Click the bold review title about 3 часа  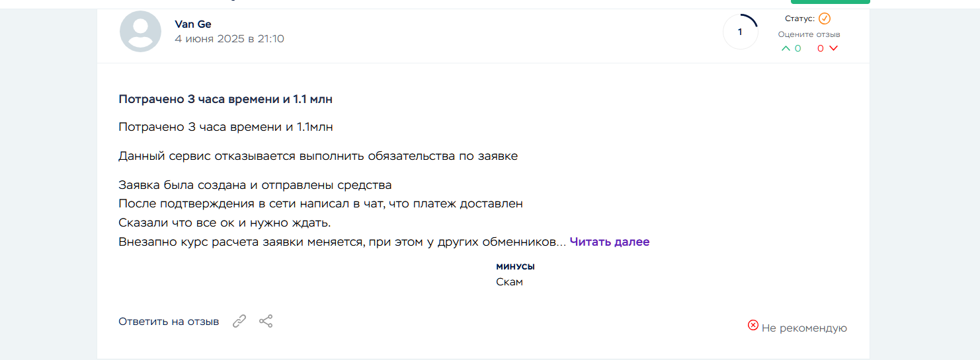coord(225,100)
